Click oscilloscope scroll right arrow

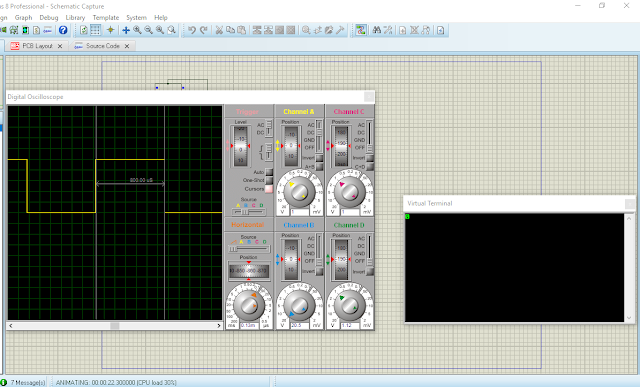coord(218,326)
